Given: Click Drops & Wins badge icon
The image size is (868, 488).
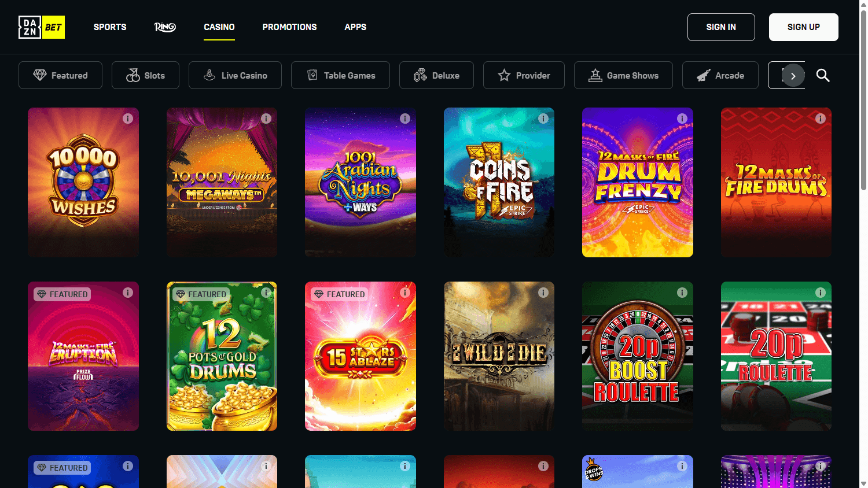Looking at the screenshot, I should tap(594, 470).
